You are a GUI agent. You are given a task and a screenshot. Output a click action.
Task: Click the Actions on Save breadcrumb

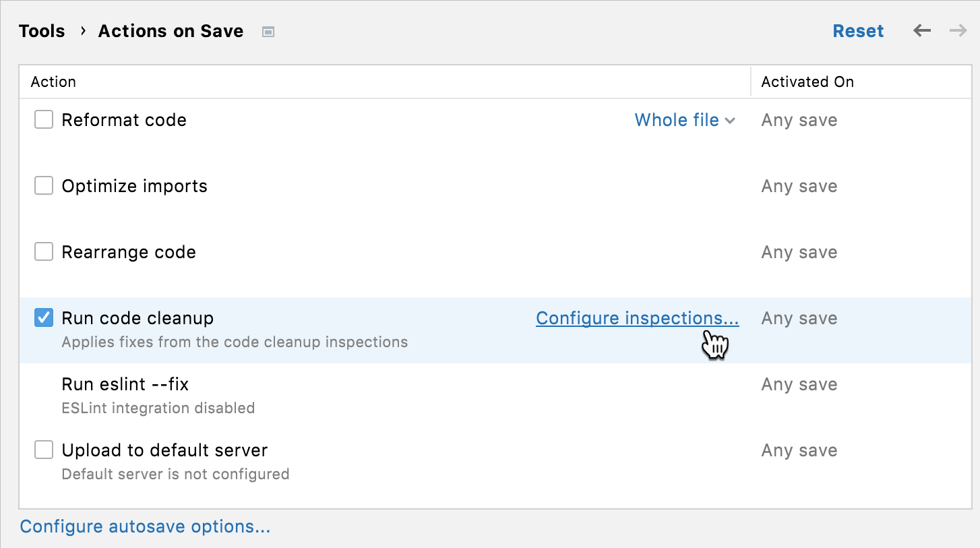point(171,31)
